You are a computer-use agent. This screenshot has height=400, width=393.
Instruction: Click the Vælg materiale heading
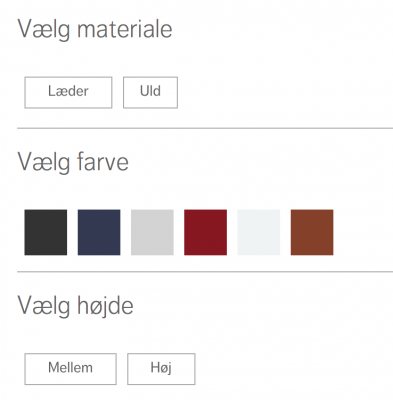[95, 30]
